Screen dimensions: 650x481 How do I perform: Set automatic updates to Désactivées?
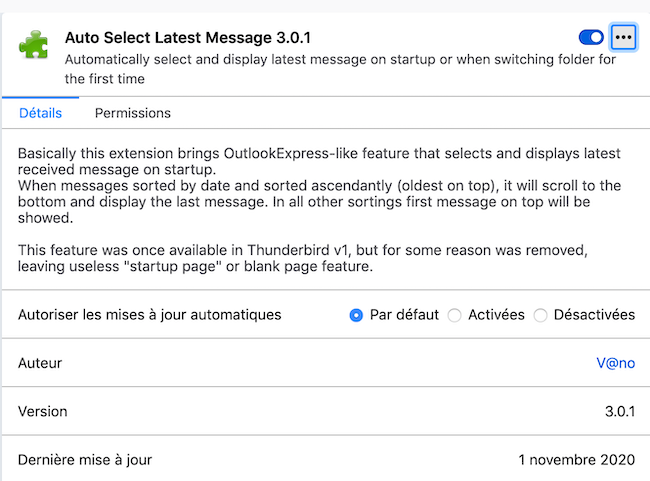(x=541, y=315)
